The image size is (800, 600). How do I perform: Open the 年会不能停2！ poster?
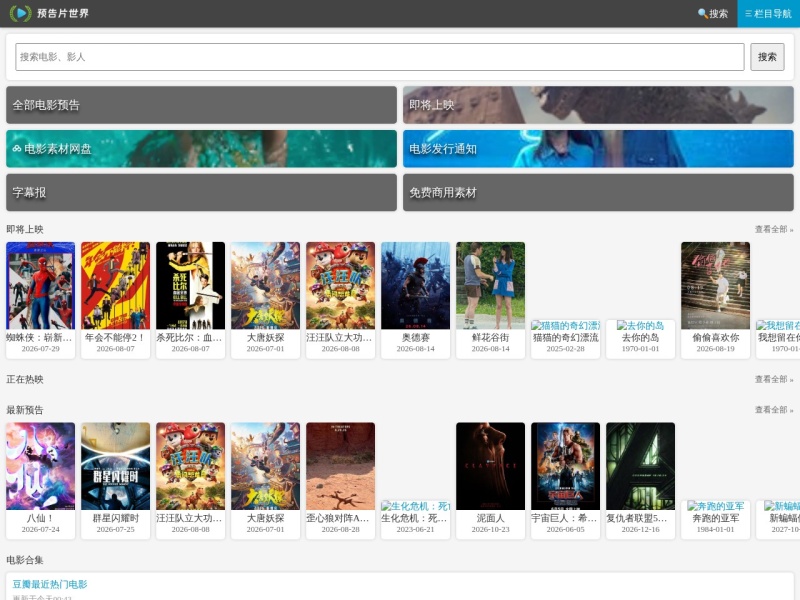tap(115, 285)
